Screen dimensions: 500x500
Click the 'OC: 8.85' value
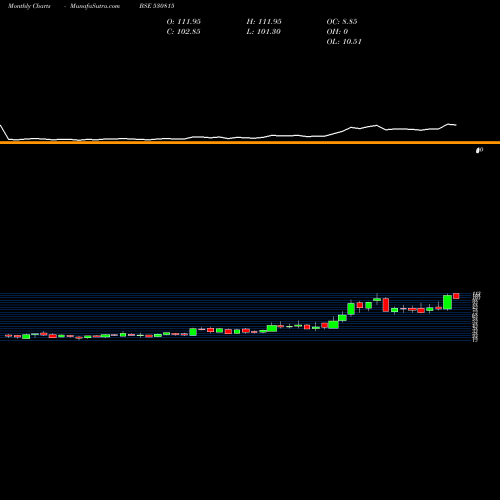[342, 22]
